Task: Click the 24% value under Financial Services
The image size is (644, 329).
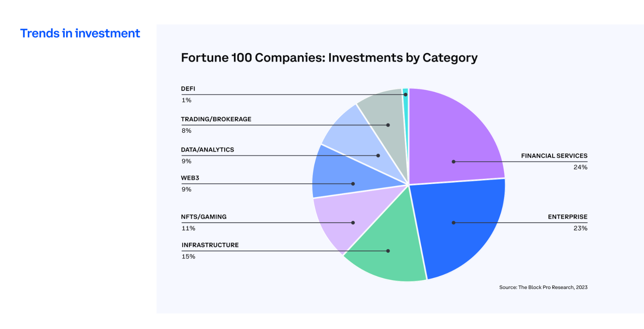Action: pos(580,167)
